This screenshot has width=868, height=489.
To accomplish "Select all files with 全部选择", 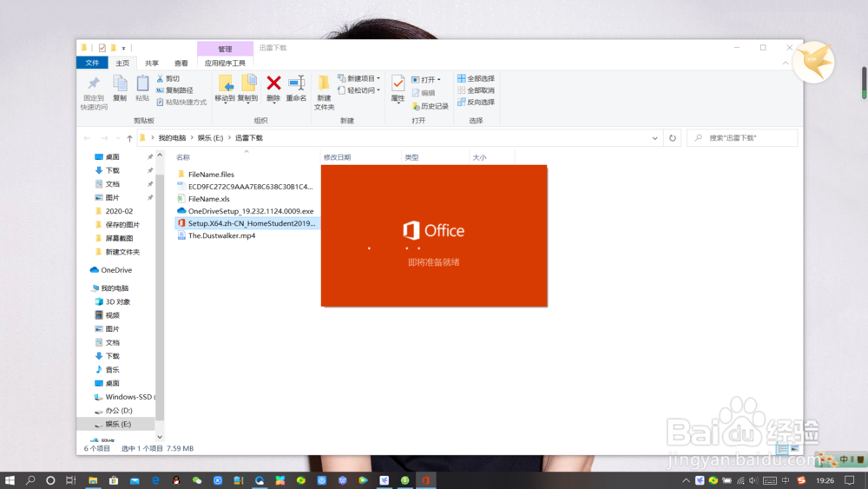I will pos(476,79).
